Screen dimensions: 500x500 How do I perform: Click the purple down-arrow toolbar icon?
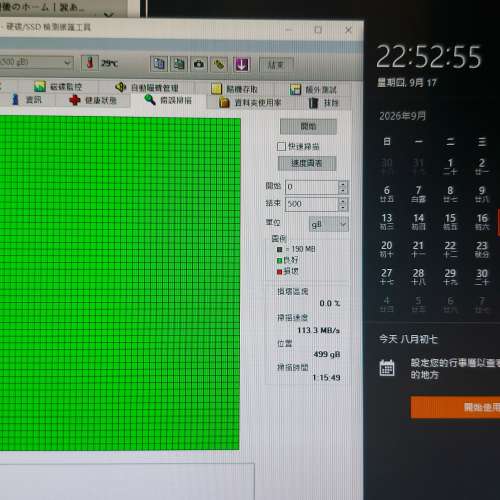(241, 64)
